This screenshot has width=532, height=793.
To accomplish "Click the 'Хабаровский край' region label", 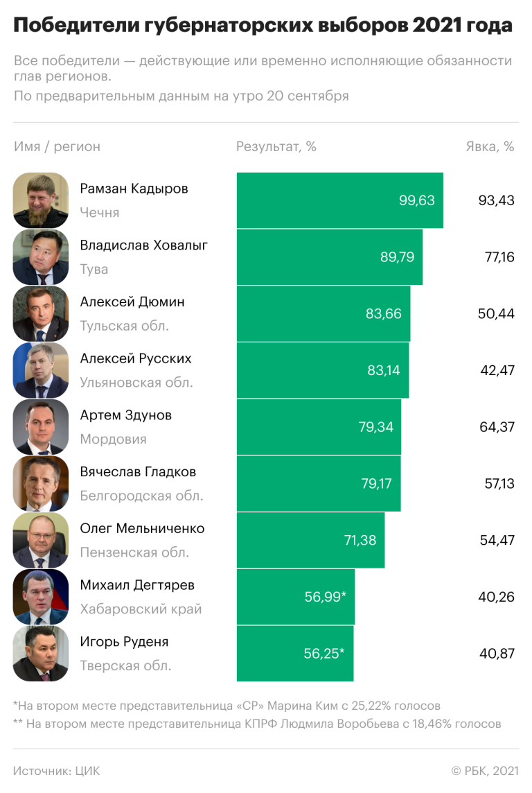I will point(141,609).
